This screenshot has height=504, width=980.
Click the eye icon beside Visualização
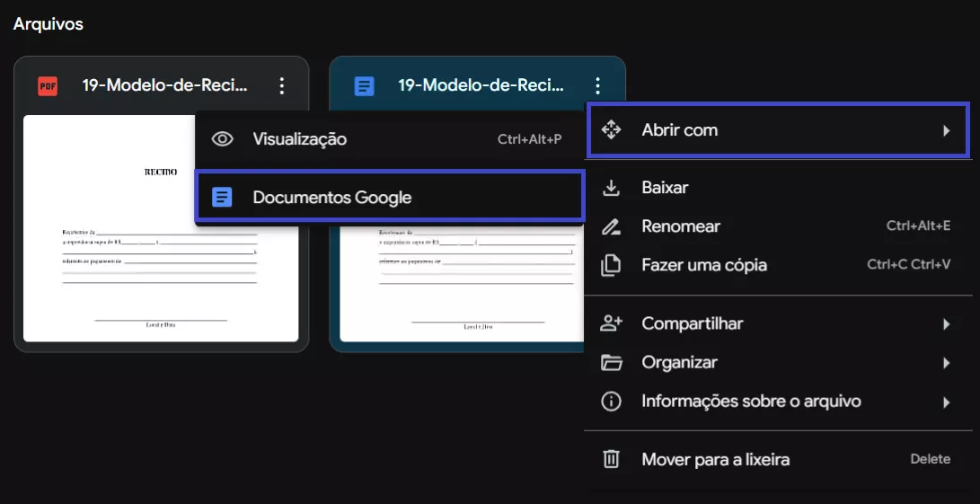pos(223,139)
